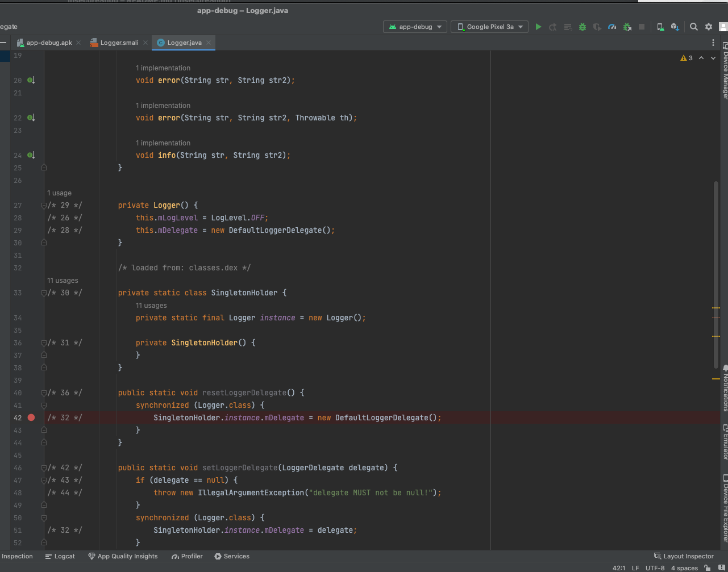Click '1 usage' hint above Logger constructor

[59, 193]
